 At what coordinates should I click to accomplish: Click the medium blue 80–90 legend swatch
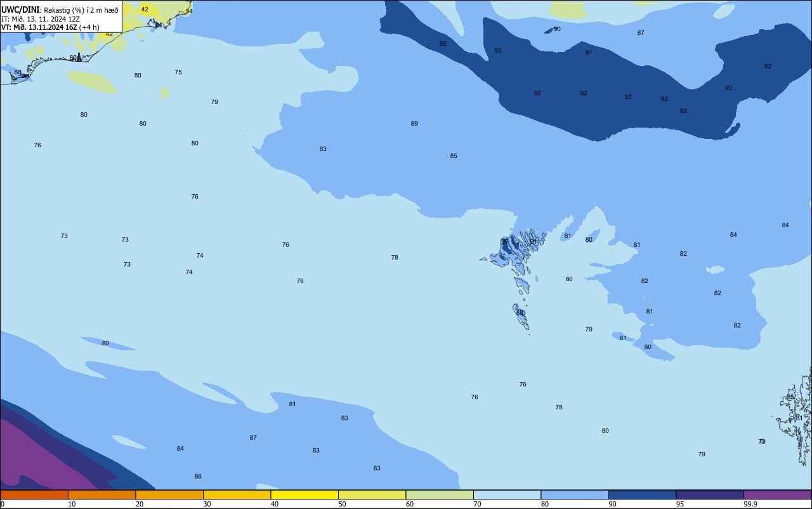click(x=575, y=494)
